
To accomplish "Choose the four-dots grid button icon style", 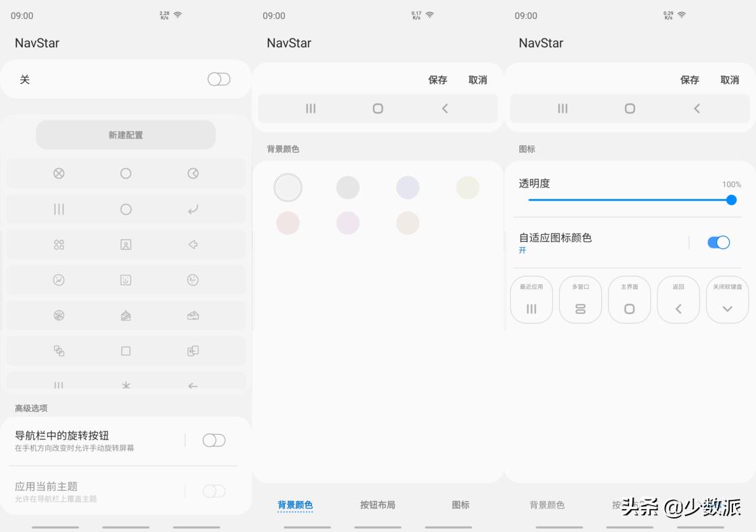I will pyautogui.click(x=59, y=244).
